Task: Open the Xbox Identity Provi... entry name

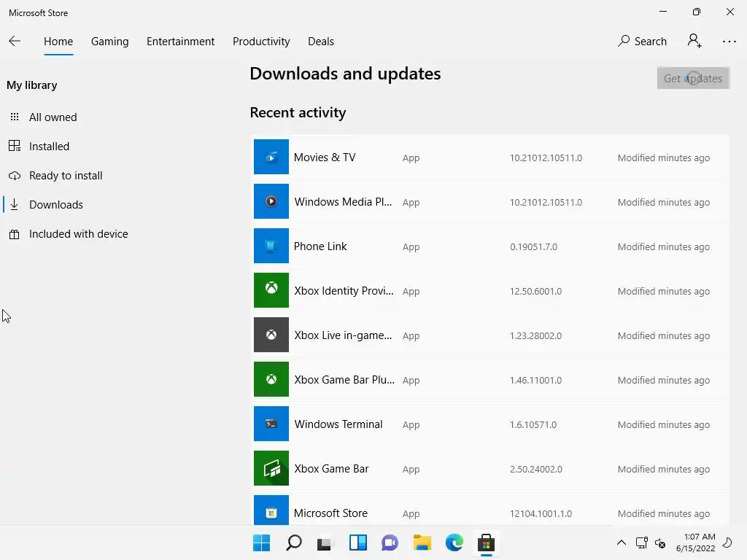Action: click(344, 290)
